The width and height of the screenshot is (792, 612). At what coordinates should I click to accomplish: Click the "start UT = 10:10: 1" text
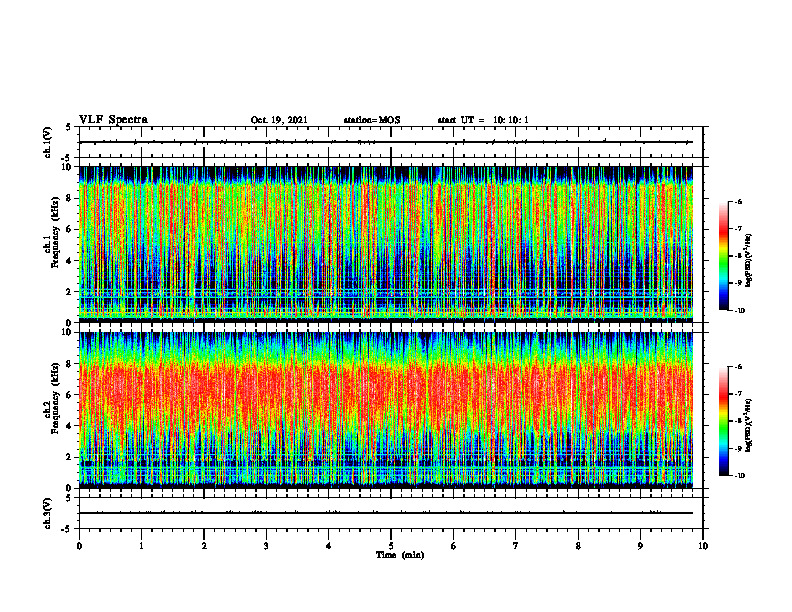click(483, 120)
